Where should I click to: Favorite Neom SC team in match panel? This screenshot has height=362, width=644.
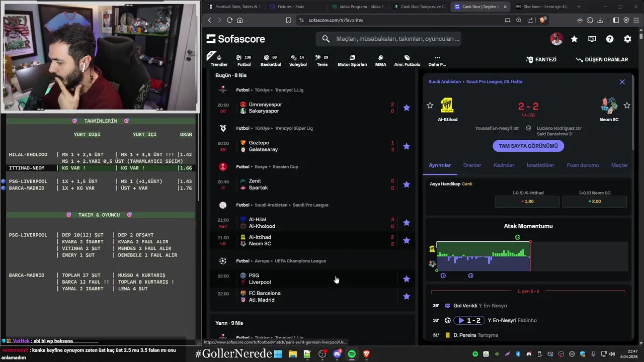(x=627, y=105)
